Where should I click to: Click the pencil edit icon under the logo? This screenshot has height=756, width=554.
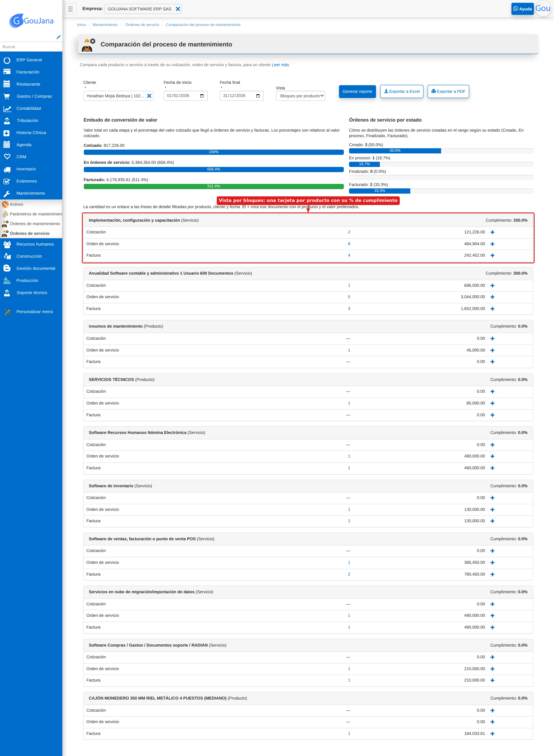coord(58,37)
